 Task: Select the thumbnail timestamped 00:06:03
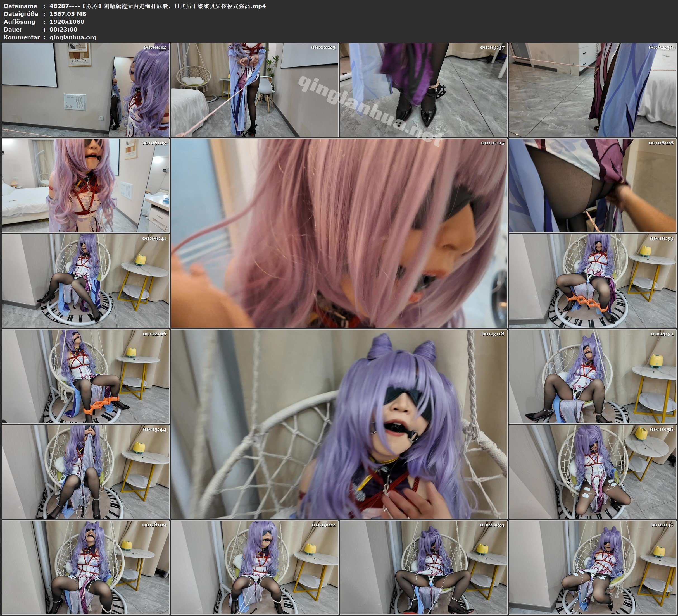click(x=85, y=185)
